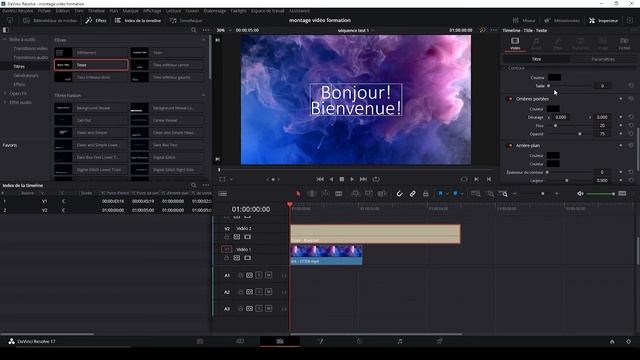Open viewer three-dot options menu
Screen dimensions: 640x360
coord(494,30)
